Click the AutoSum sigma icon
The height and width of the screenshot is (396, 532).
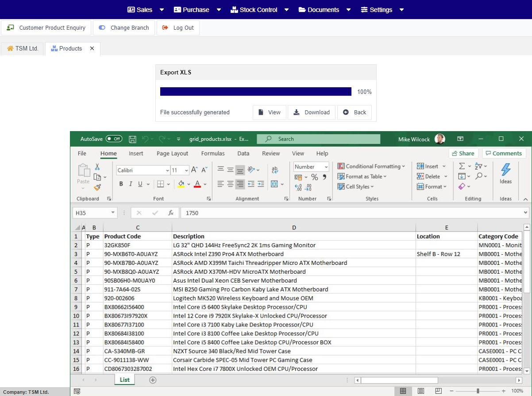pos(462,166)
